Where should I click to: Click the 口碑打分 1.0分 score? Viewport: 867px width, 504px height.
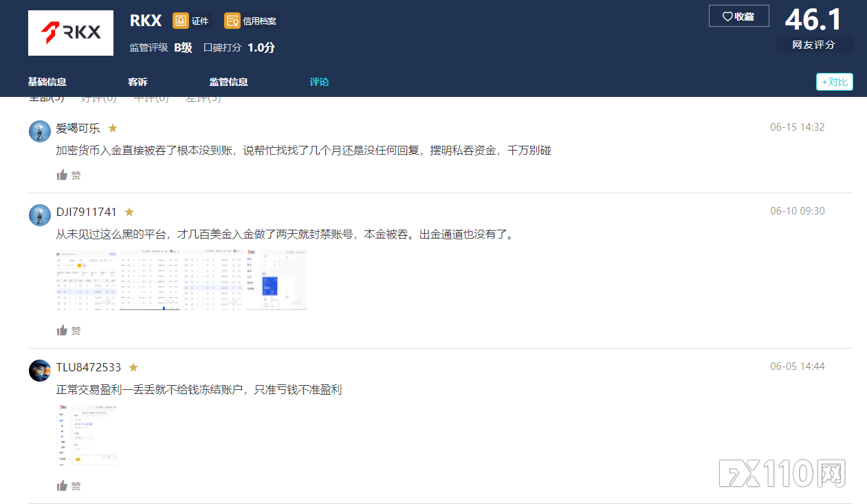click(x=239, y=47)
